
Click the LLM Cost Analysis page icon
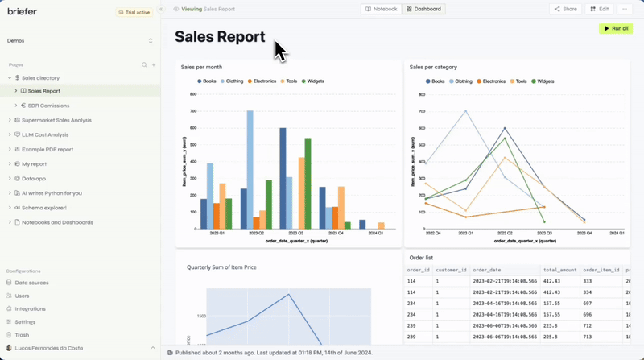click(17, 134)
